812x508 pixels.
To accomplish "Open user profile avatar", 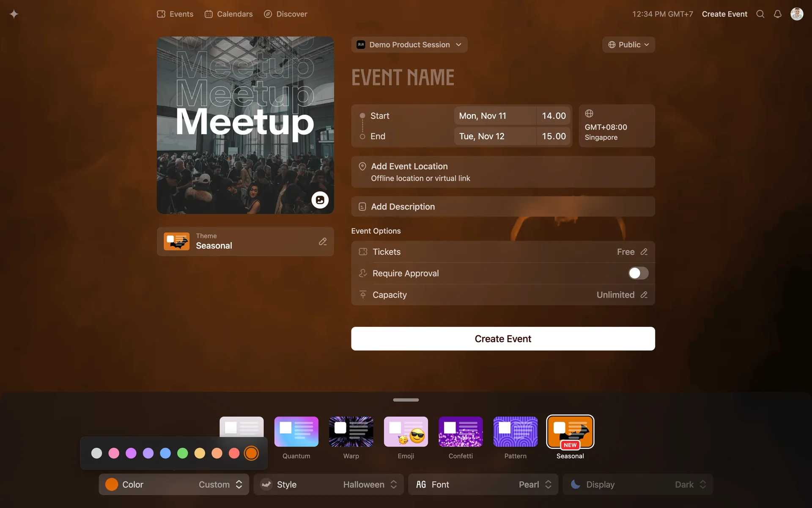I will click(x=796, y=14).
